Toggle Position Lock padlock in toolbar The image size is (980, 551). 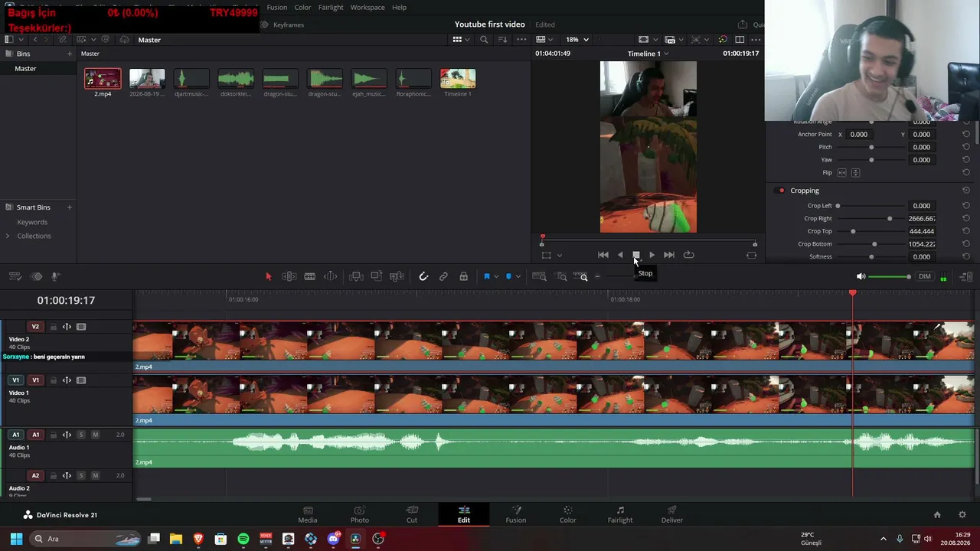pyautogui.click(x=464, y=276)
